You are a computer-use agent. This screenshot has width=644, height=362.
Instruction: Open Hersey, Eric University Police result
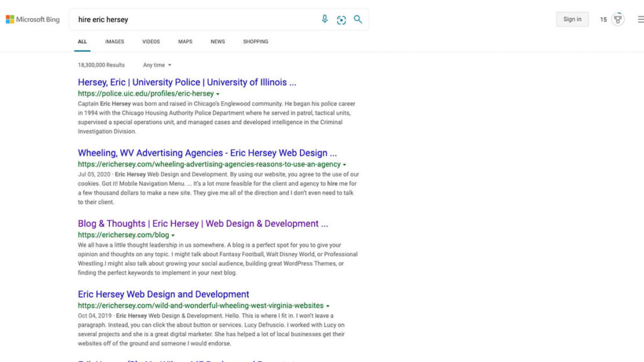click(x=187, y=82)
